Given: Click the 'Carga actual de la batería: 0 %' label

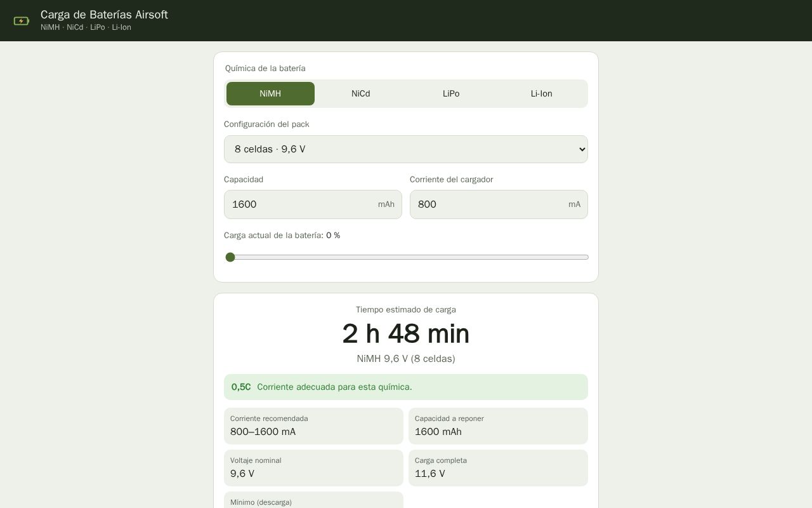Looking at the screenshot, I should pyautogui.click(x=282, y=236).
